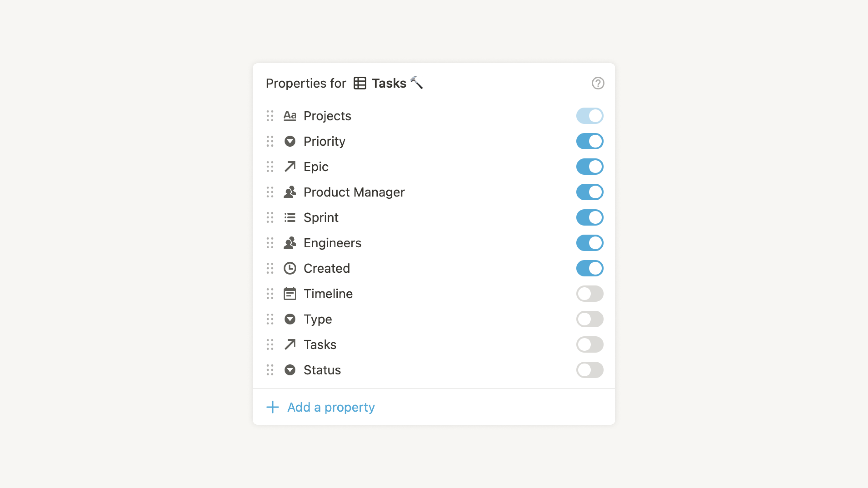This screenshot has width=868, height=488.
Task: Click the text/title property icon for Projects
Action: click(290, 116)
